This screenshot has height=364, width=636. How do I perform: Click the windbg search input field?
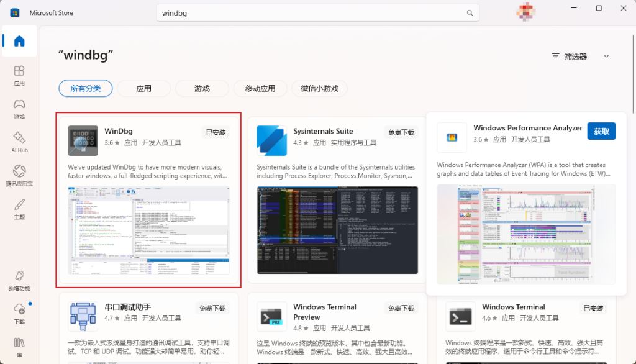(311, 13)
